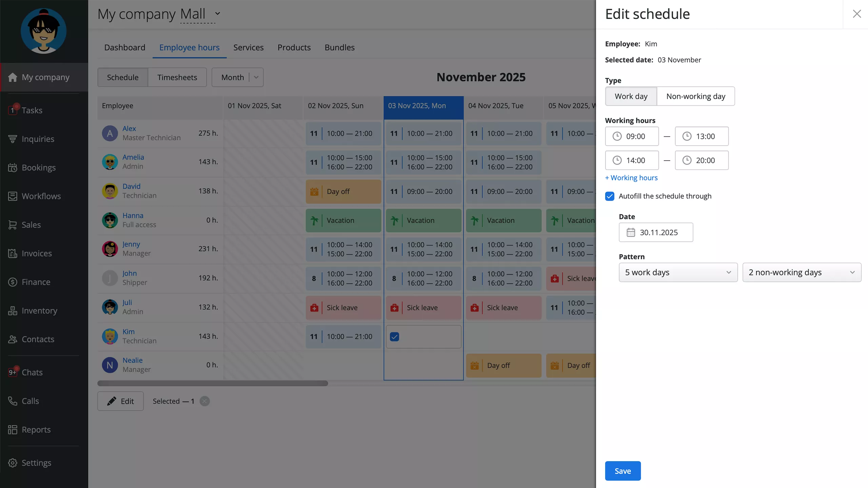Image resolution: width=868 pixels, height=488 pixels.
Task: Click the Finance dollar icon
Action: tap(13, 282)
